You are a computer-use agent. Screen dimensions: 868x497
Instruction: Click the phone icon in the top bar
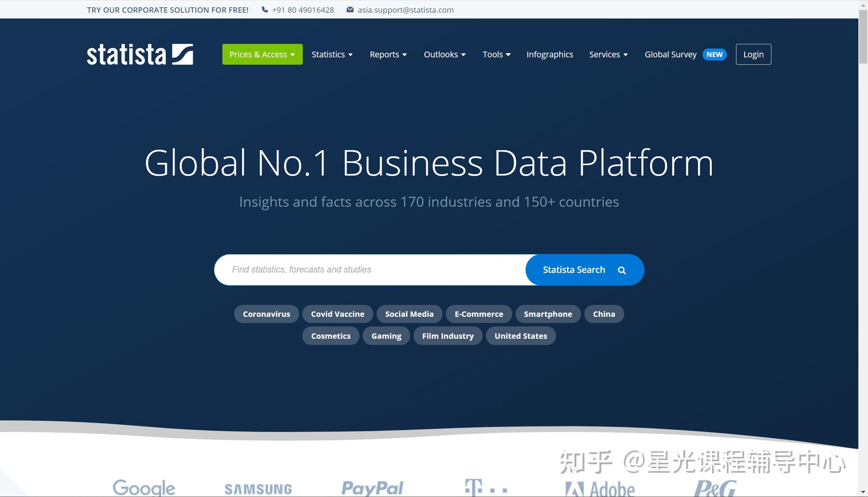coord(264,9)
